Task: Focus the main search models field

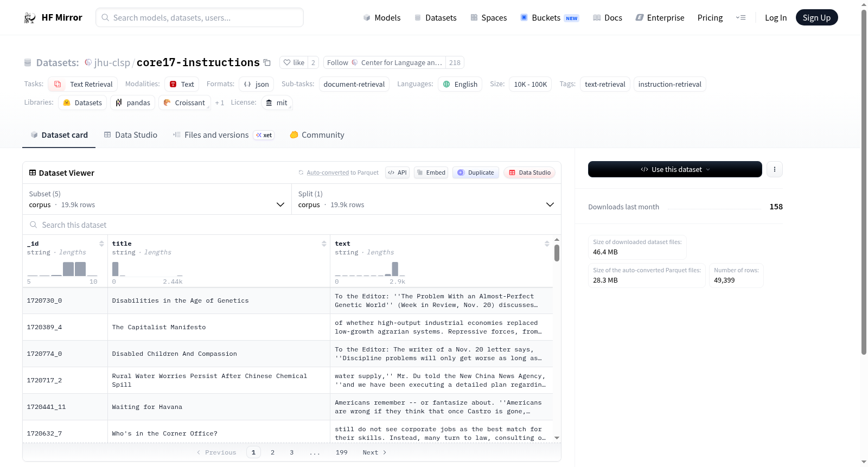Action: tap(200, 18)
